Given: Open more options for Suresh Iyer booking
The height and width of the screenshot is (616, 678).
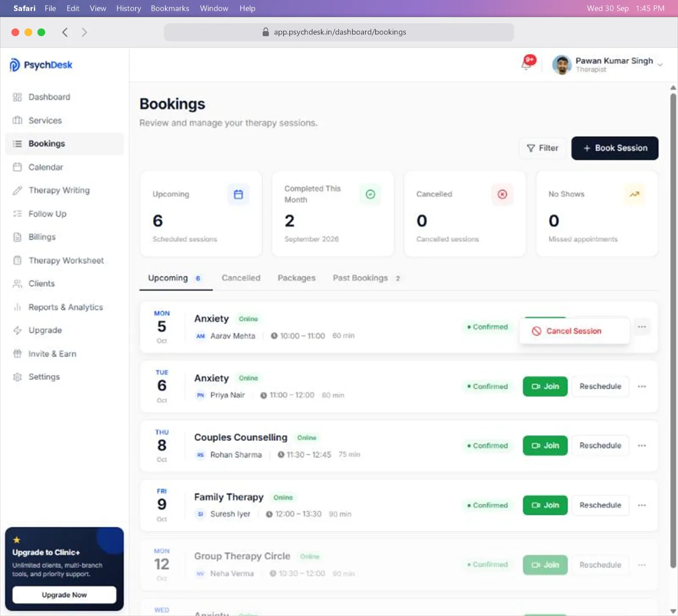Looking at the screenshot, I should 642,505.
